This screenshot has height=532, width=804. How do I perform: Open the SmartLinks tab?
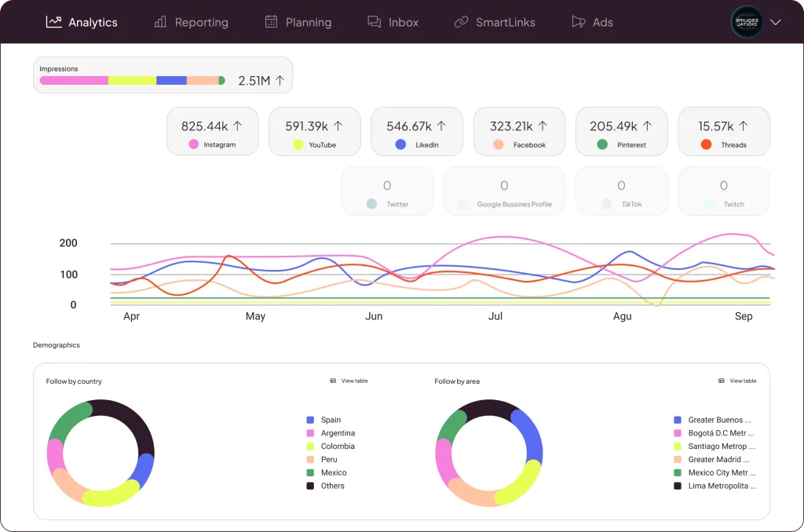click(x=495, y=22)
